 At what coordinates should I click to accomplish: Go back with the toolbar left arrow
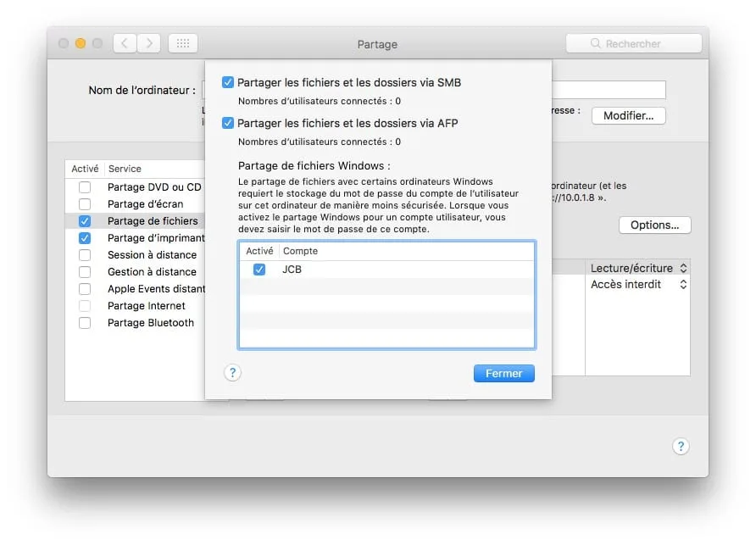125,43
